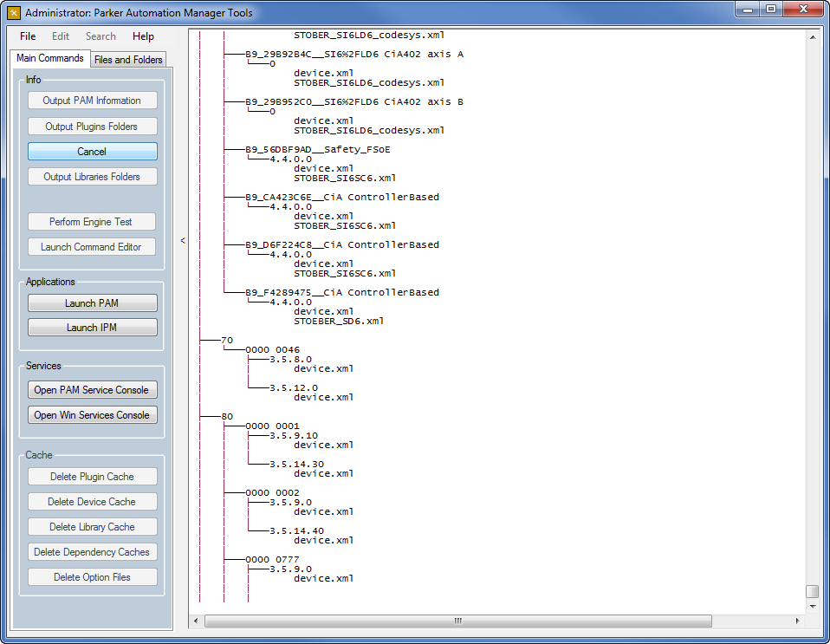Click Delete Plugin Cache button
The height and width of the screenshot is (644, 830).
coord(92,476)
